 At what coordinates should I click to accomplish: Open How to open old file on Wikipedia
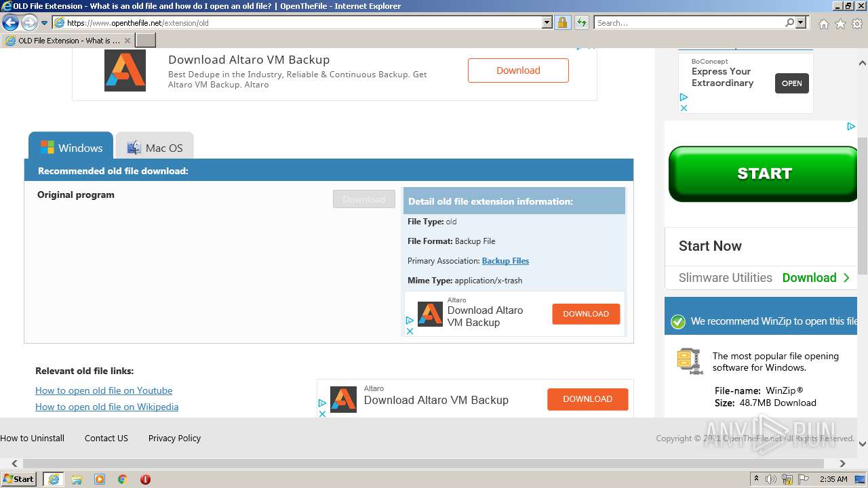106,407
